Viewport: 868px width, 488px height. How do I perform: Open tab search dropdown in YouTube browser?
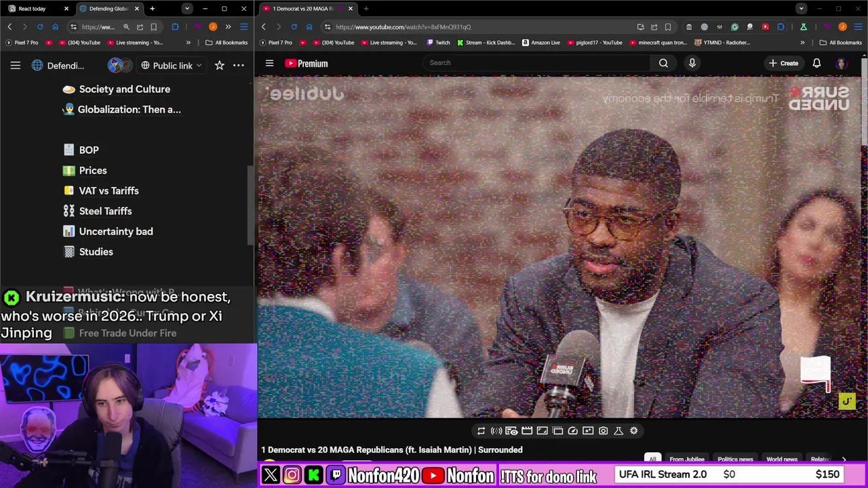802,9
